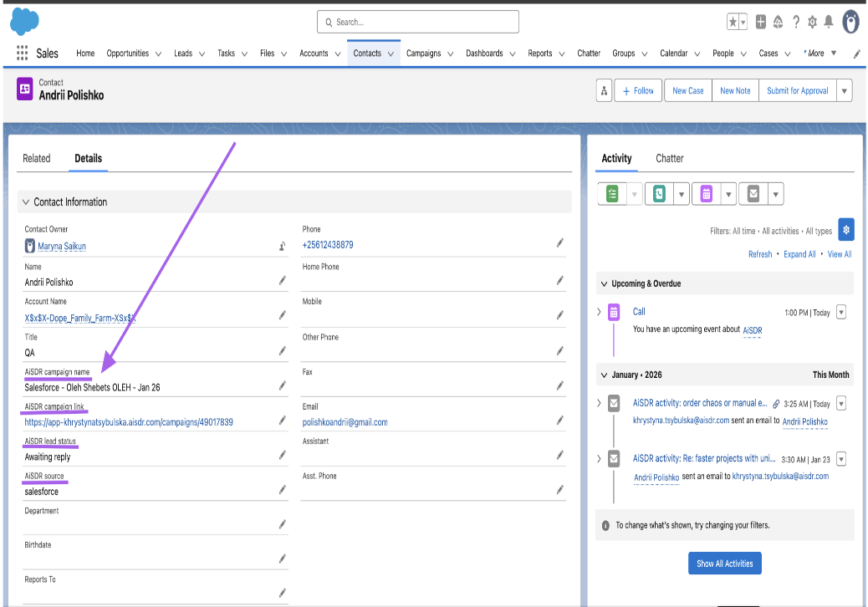
Task: Open the Notifications bell icon
Action: (829, 22)
